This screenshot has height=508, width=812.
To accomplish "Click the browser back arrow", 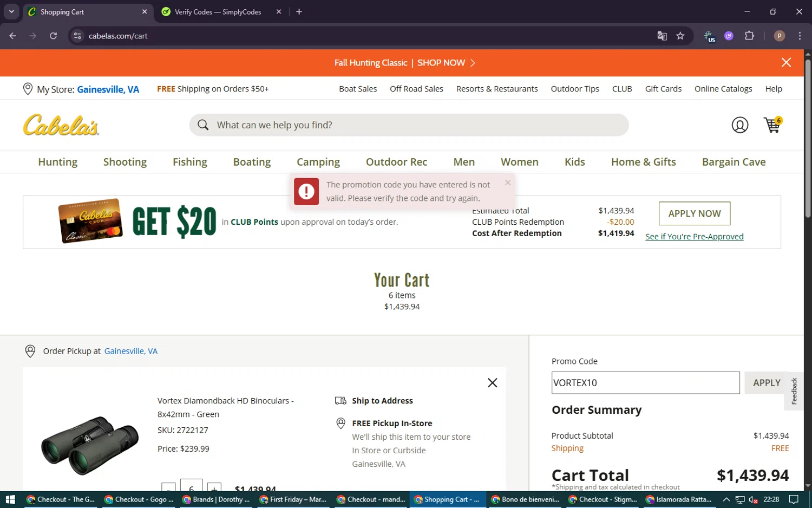I will point(13,36).
